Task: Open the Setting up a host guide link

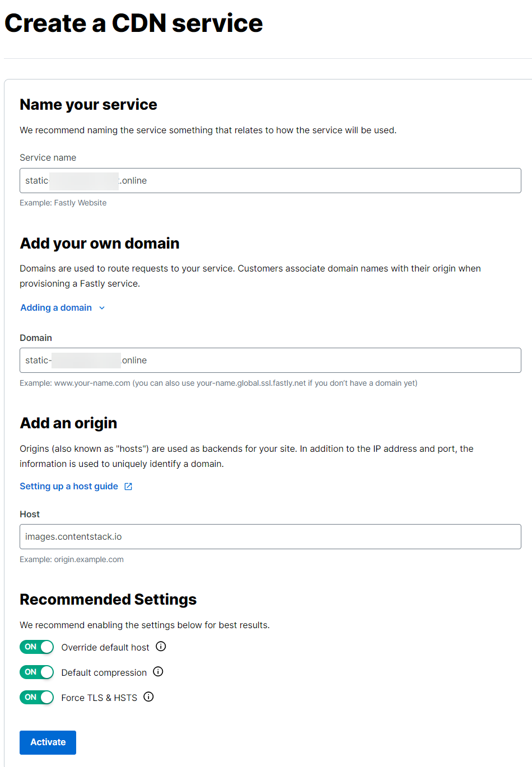Action: 69,487
